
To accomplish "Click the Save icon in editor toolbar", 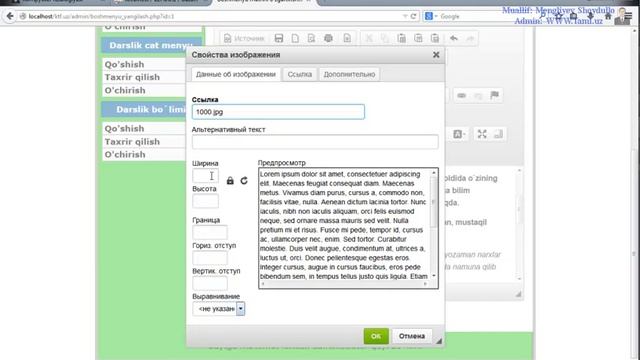I will click(x=279, y=38).
